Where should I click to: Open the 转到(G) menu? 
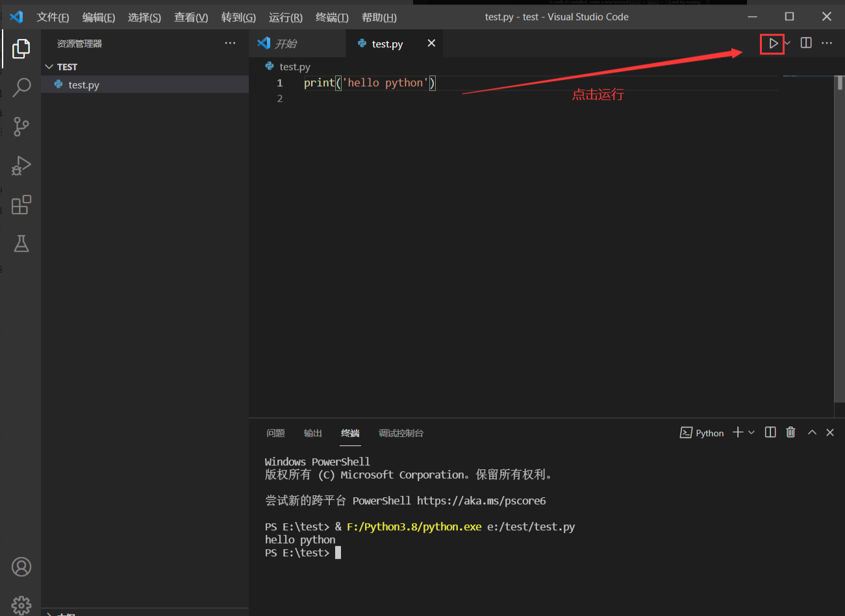238,17
